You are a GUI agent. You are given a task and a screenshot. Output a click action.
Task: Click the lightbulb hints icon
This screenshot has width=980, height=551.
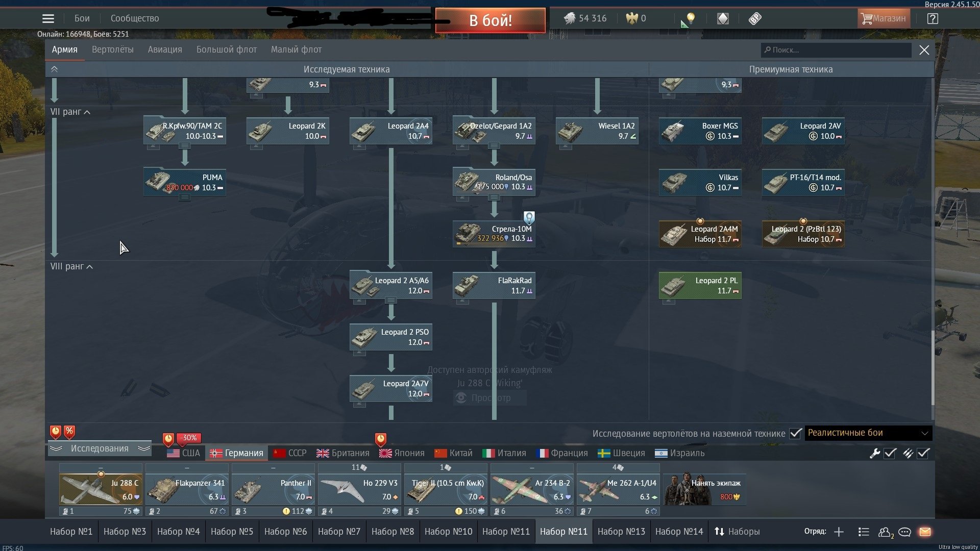pos(691,19)
